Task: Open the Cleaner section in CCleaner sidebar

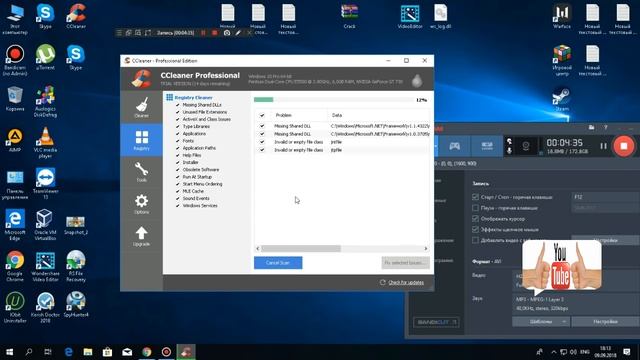Action: point(142,107)
